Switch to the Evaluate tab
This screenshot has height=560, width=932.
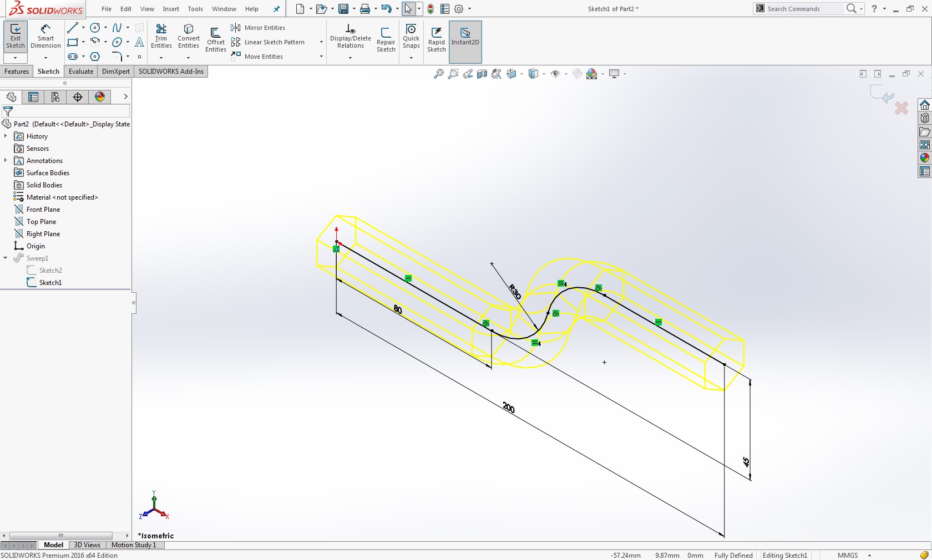(80, 72)
